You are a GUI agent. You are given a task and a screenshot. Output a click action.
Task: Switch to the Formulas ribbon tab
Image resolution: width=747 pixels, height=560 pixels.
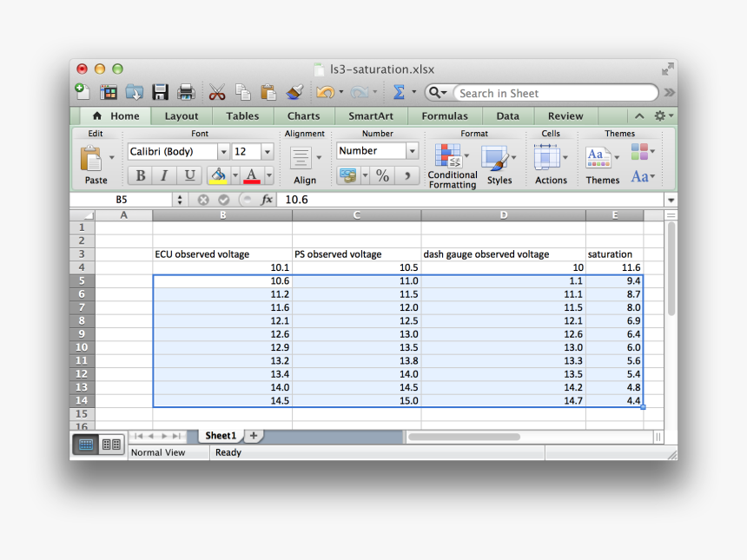tap(444, 115)
